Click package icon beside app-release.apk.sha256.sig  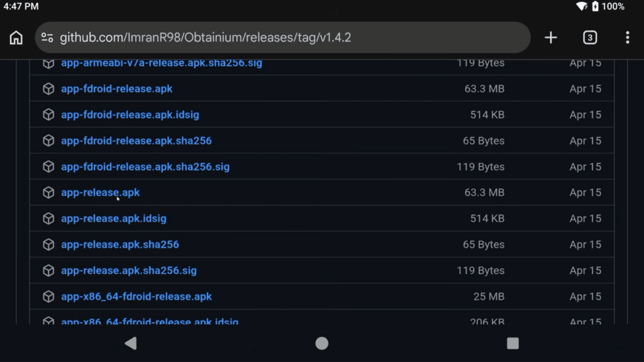tap(48, 270)
